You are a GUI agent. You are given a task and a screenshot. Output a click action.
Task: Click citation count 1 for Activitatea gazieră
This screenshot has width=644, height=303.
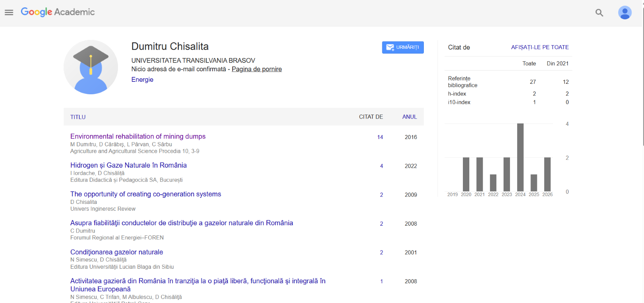click(x=382, y=281)
